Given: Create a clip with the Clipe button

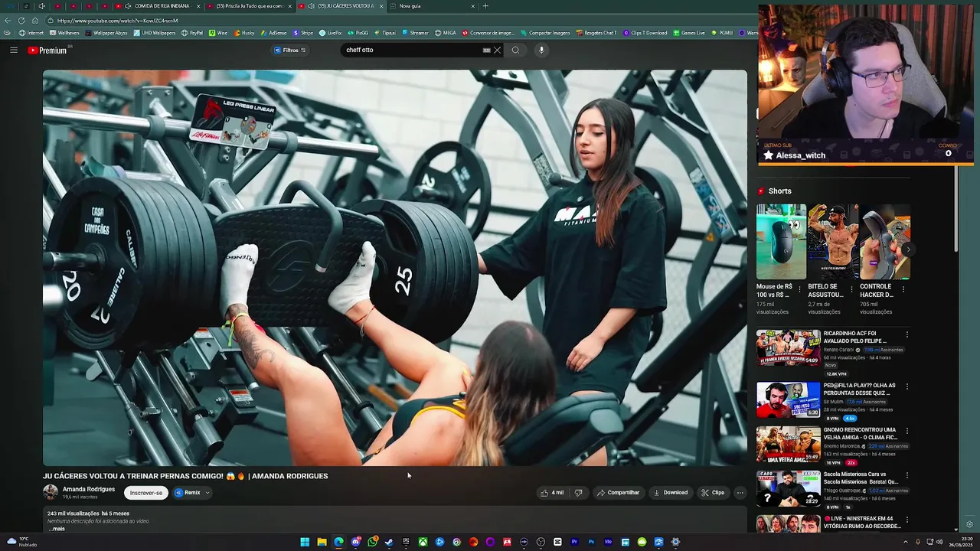Looking at the screenshot, I should (x=713, y=493).
